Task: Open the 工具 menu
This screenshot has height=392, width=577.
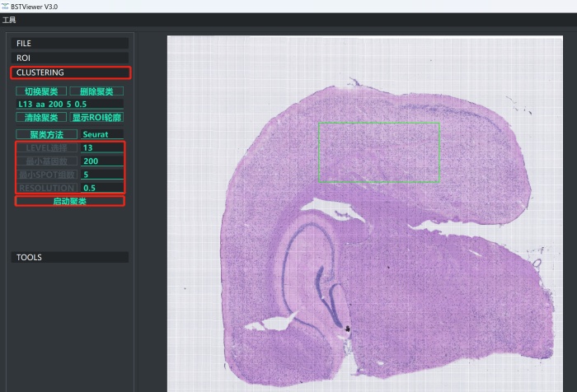Action: (x=9, y=19)
